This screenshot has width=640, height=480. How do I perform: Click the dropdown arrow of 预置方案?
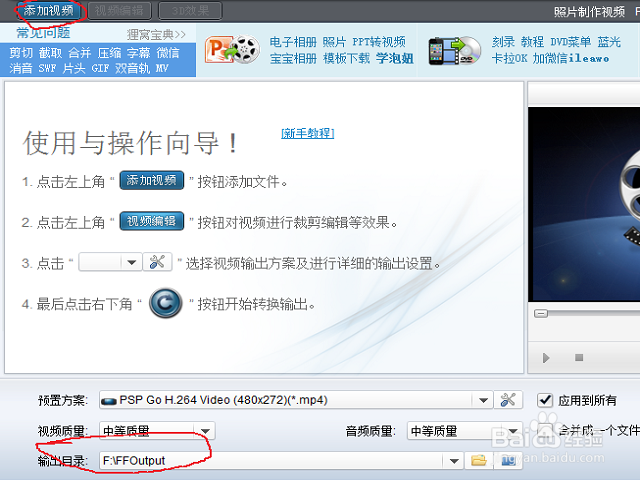483,400
